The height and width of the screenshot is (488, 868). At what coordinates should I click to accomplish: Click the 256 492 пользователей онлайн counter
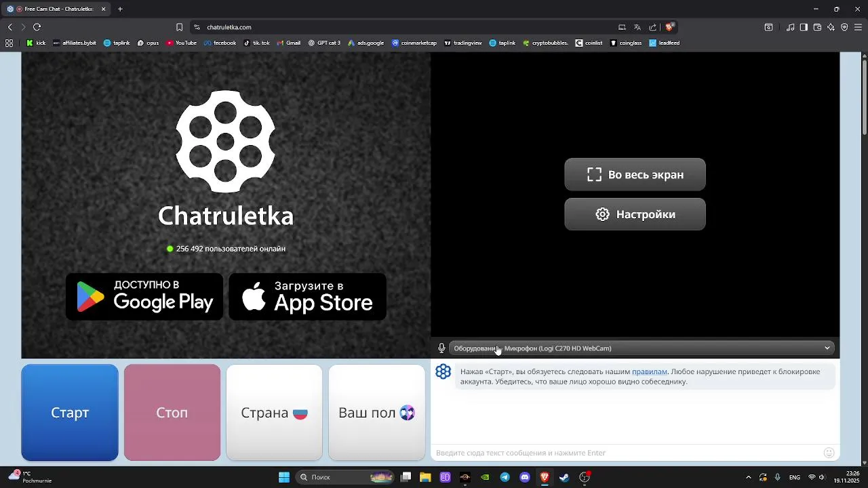(x=226, y=249)
